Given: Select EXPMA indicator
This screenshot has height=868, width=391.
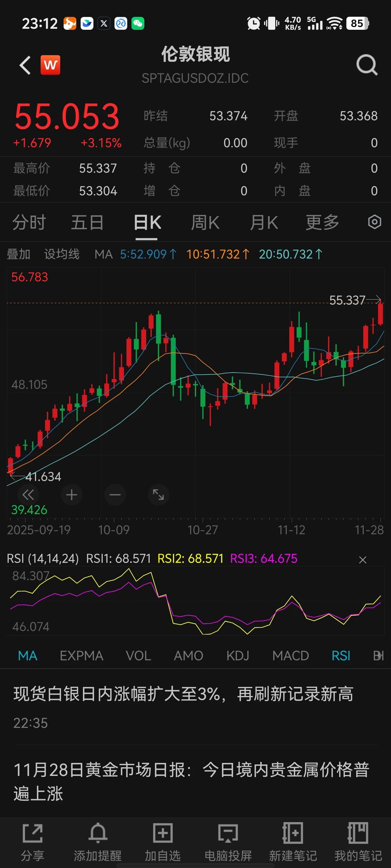Looking at the screenshot, I should 82,656.
